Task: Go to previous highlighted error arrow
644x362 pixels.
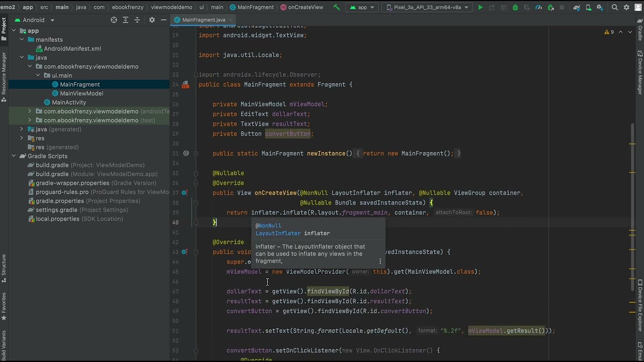Action: click(x=621, y=32)
